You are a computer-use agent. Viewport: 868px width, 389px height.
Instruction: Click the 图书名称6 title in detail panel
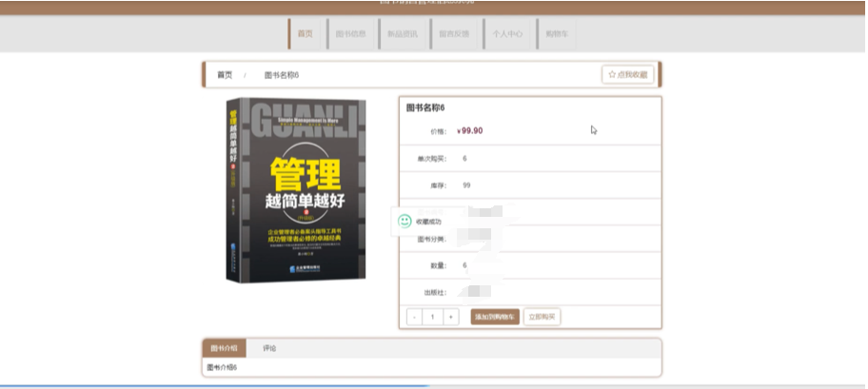tap(425, 107)
